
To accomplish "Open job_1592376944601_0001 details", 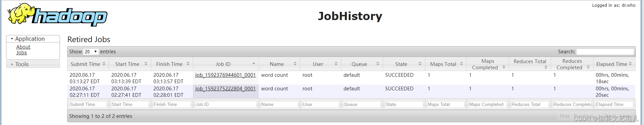I will [x=225, y=75].
